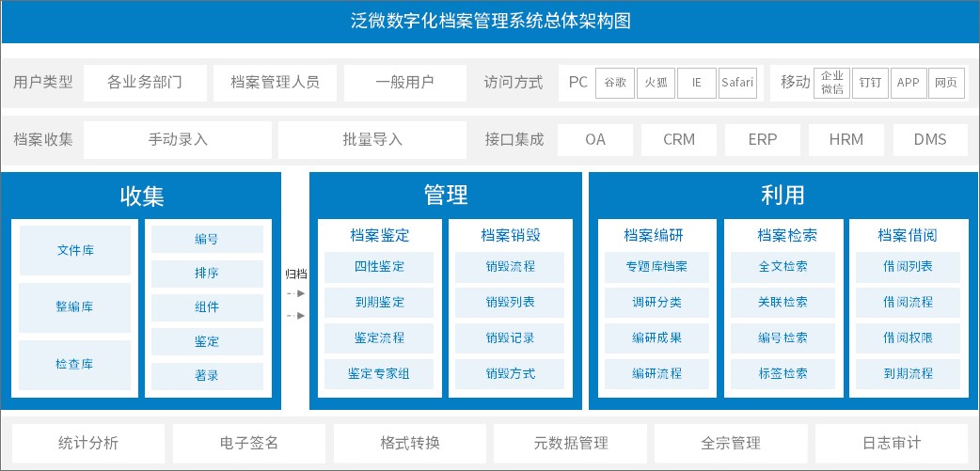
Task: Select the 元数据管理 bottom box
Action: point(571,444)
